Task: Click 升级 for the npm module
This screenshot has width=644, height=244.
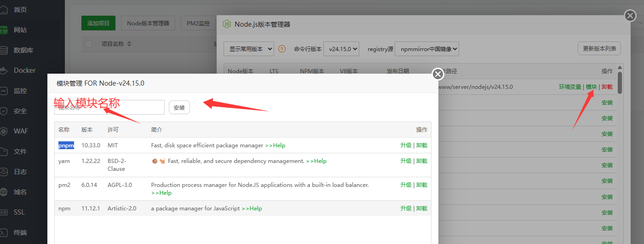Action: pyautogui.click(x=406, y=209)
